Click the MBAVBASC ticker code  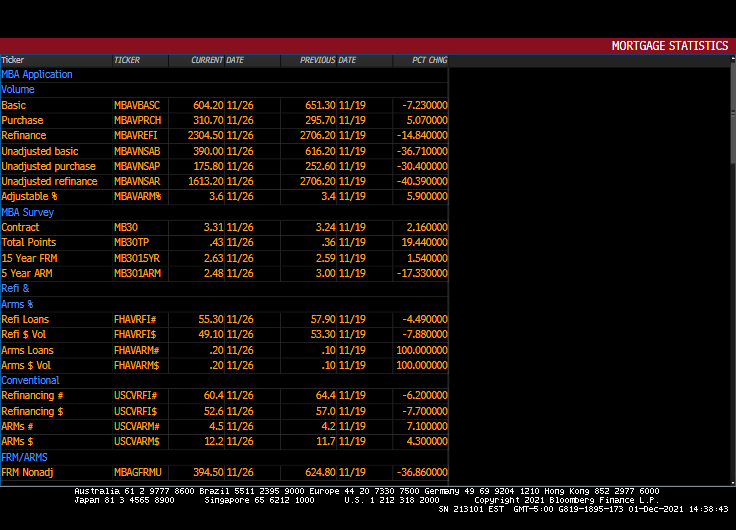[x=137, y=105]
